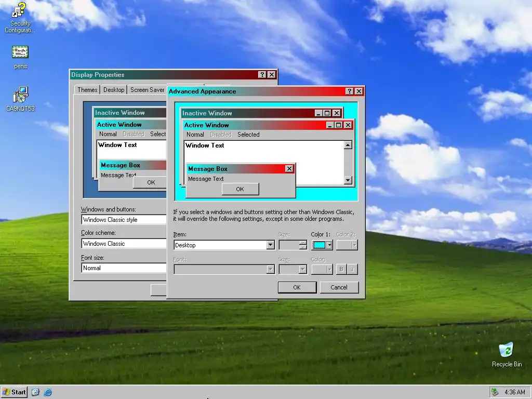
Task: Click Cancel in Advanced Appearance
Action: pos(339,287)
